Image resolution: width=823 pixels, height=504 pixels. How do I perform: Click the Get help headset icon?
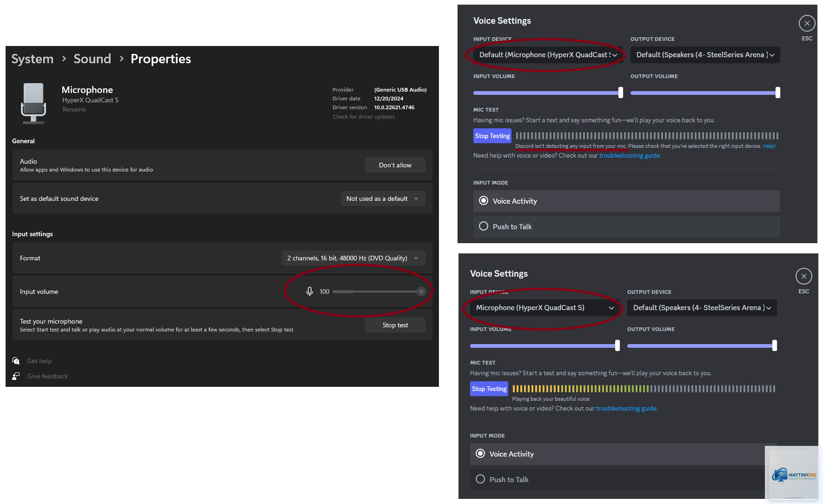tap(16, 361)
